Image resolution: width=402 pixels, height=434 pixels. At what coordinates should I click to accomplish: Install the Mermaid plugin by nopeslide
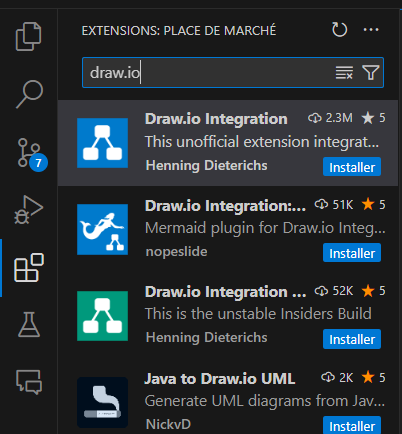352,253
